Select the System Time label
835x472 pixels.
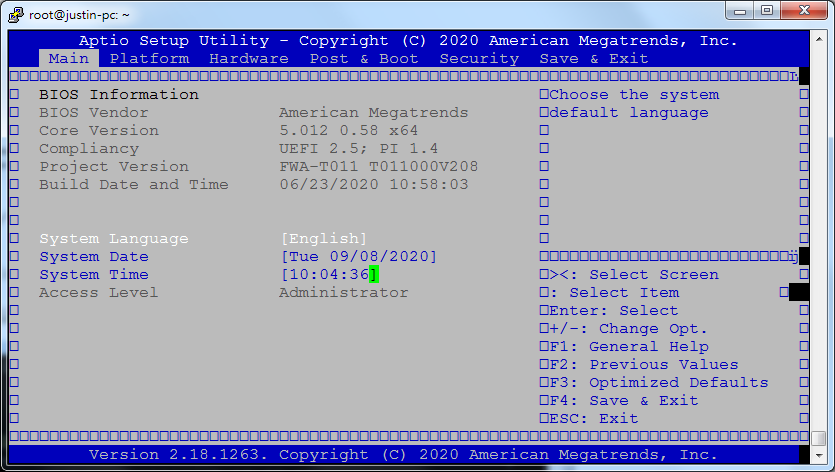94,275
